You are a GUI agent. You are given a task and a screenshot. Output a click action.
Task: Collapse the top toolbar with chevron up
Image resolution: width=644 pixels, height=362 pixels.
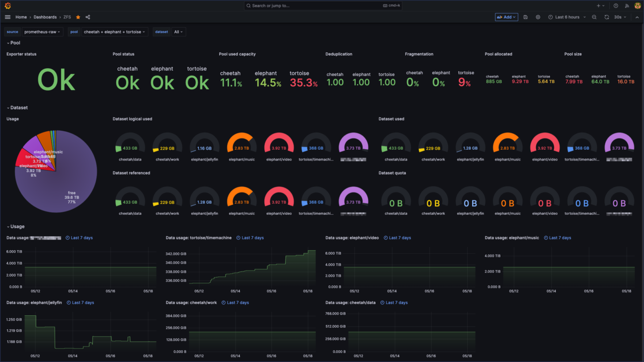point(637,17)
